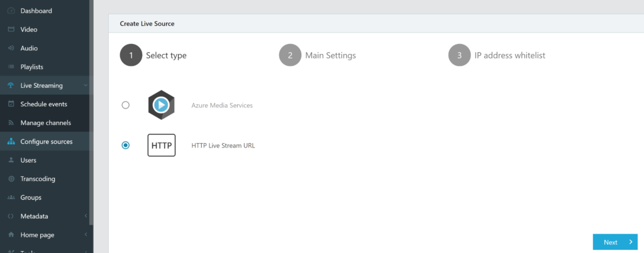Go to step 2 Main Settings

tap(318, 55)
